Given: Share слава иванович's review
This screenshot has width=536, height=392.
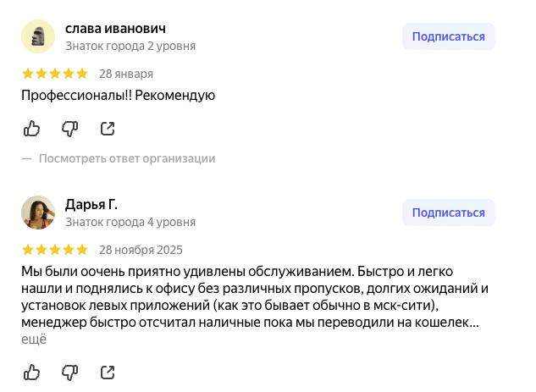Looking at the screenshot, I should [x=108, y=129].
